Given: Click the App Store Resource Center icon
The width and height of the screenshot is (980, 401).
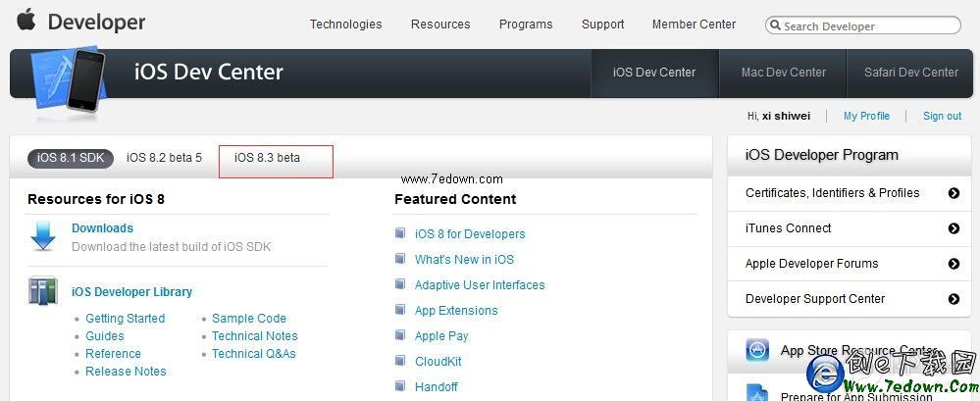Looking at the screenshot, I should (x=757, y=350).
